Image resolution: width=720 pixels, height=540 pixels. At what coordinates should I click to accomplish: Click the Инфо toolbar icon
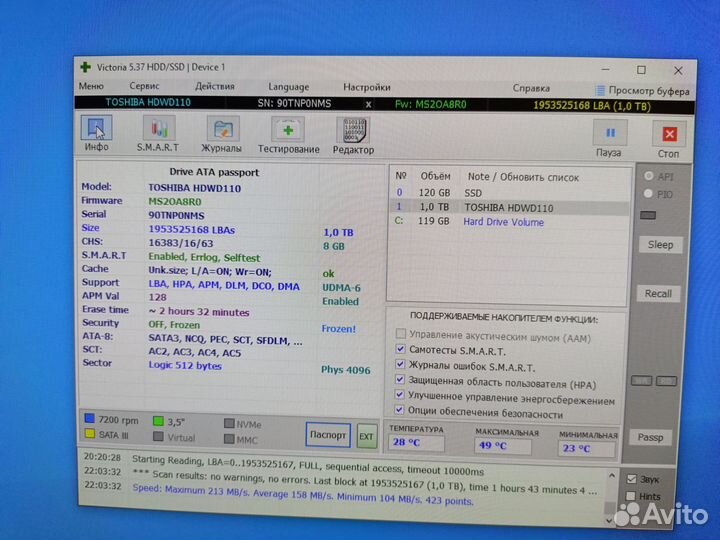(x=96, y=130)
